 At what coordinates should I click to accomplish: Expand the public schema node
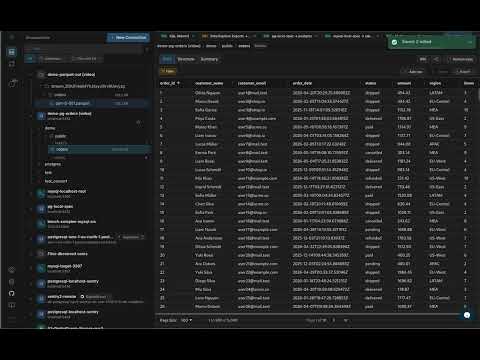click(x=60, y=136)
